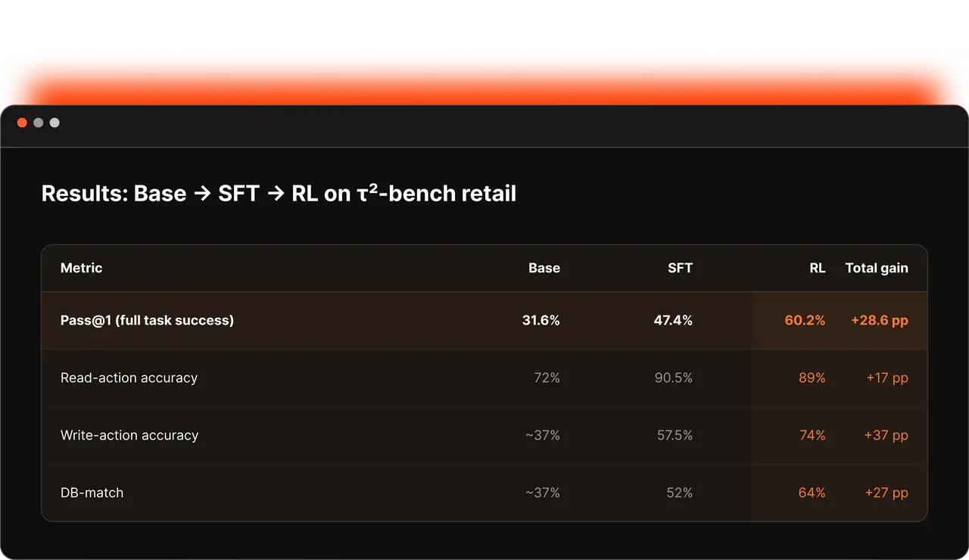The height and width of the screenshot is (560, 969).
Task: Click the red close window dot
Action: [22, 123]
